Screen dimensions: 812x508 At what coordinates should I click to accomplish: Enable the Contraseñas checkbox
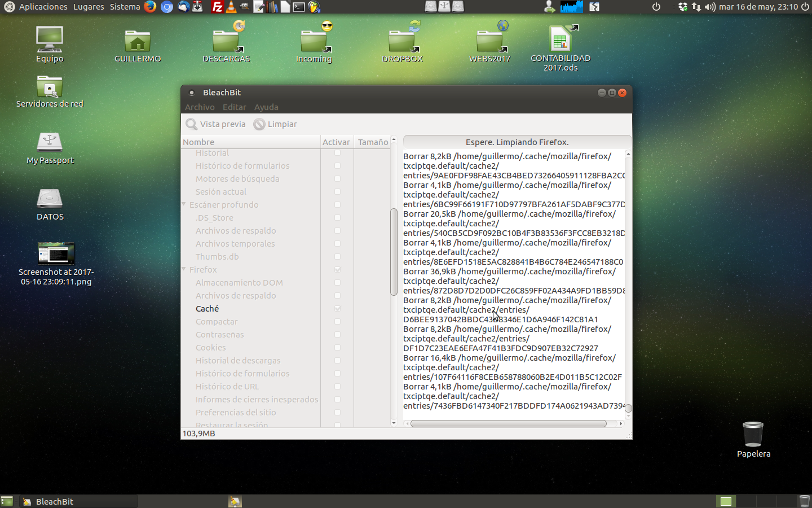[x=338, y=335]
